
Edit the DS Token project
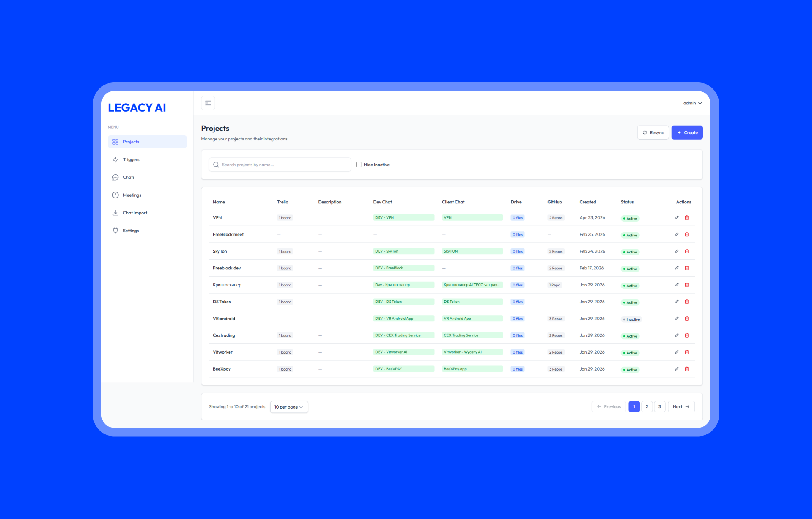(677, 302)
